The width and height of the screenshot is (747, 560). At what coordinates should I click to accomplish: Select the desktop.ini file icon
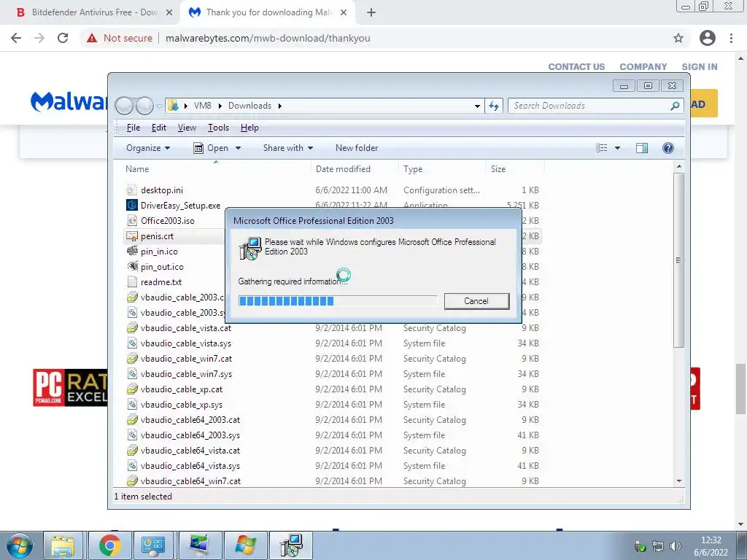click(132, 190)
